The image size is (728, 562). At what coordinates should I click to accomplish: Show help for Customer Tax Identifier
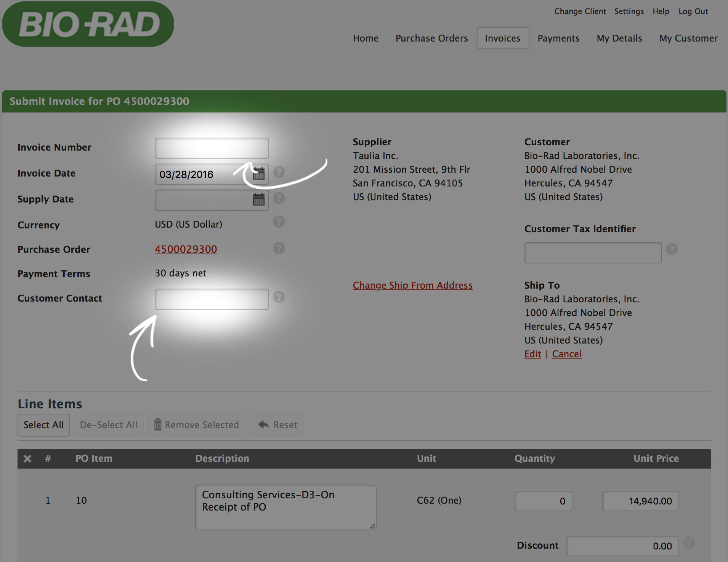pyautogui.click(x=672, y=249)
